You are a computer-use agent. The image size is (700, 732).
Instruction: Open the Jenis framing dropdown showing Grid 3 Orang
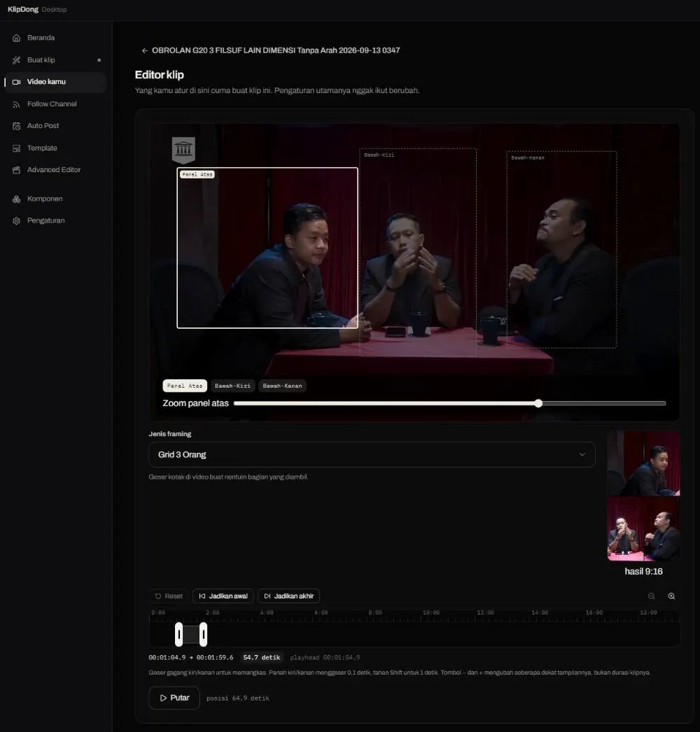[372, 455]
